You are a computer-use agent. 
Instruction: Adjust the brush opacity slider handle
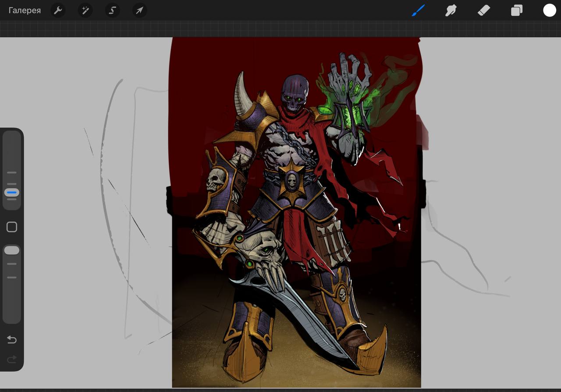12,250
